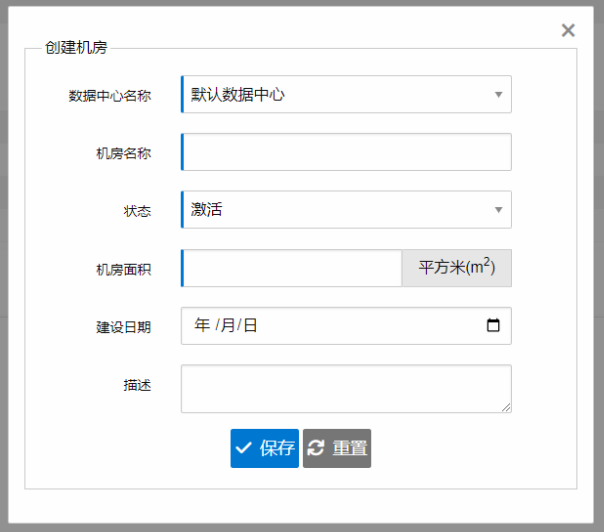Click the 描述 label
The height and width of the screenshot is (532, 604).
pos(138,385)
